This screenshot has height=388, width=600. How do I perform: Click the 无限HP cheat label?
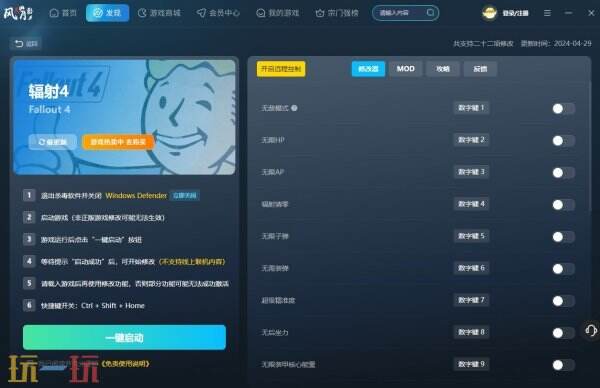click(x=272, y=140)
